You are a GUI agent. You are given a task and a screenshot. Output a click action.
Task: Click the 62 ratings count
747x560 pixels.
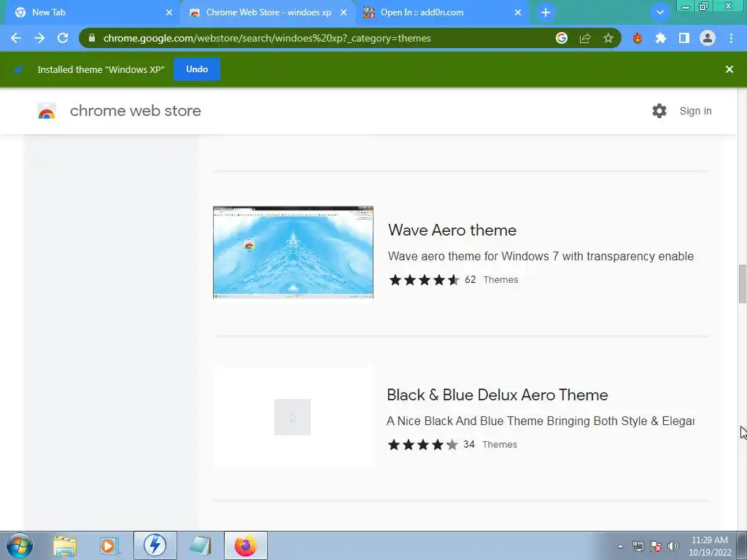(x=471, y=279)
